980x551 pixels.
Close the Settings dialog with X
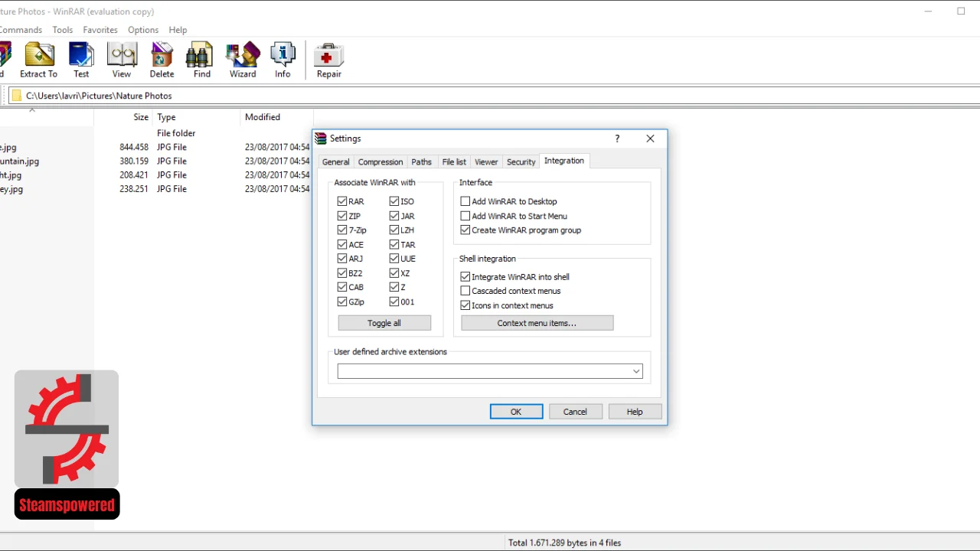(x=650, y=139)
